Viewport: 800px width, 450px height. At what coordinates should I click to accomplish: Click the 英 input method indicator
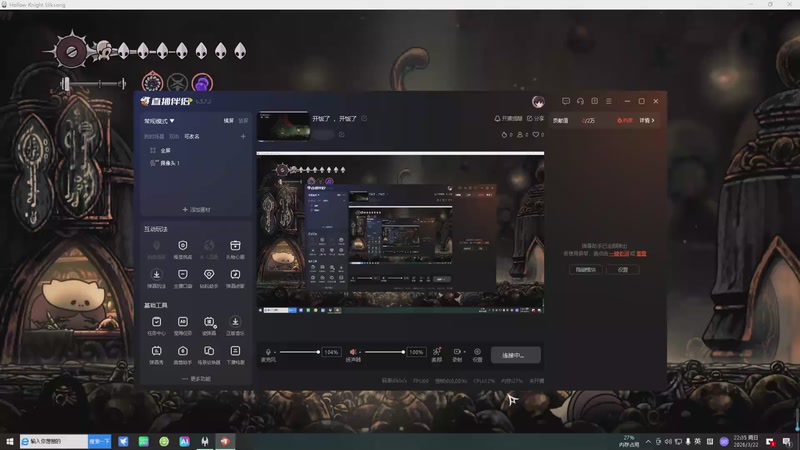pyautogui.click(x=697, y=441)
